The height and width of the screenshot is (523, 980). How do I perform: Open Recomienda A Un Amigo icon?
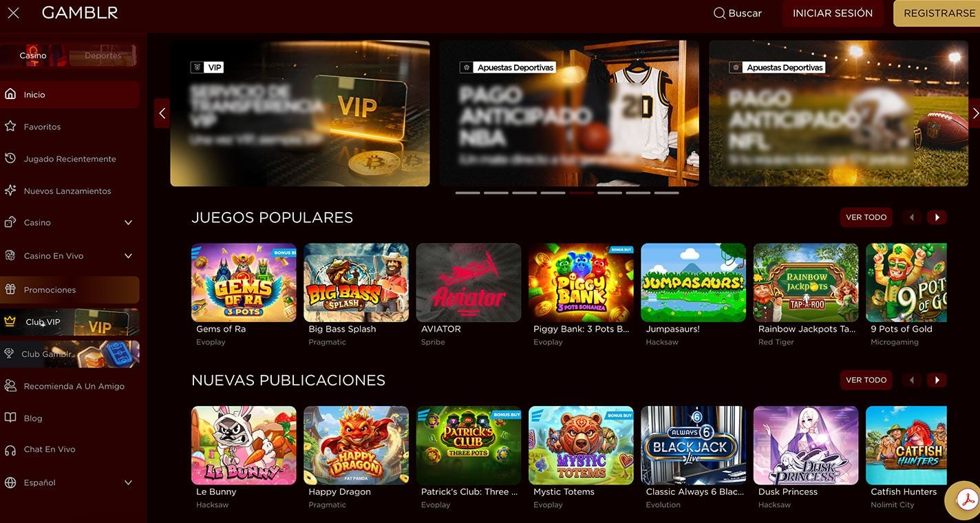10,386
